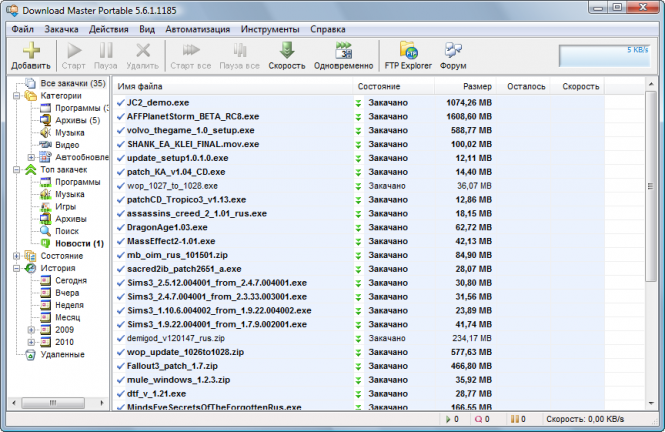Screen dimensions: 665x432
Task: Select Музыка under Категории
Action: [x=70, y=133]
